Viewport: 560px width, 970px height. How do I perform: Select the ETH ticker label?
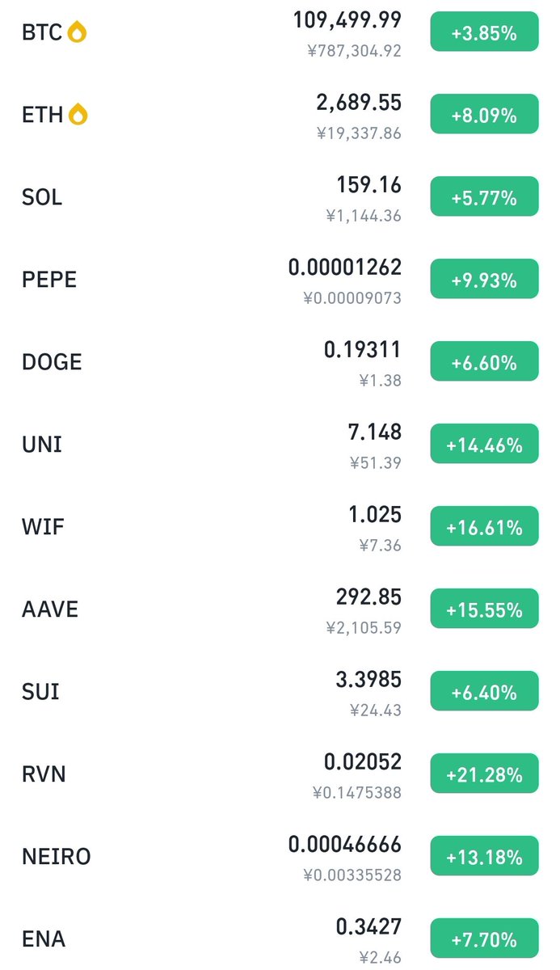(43, 116)
